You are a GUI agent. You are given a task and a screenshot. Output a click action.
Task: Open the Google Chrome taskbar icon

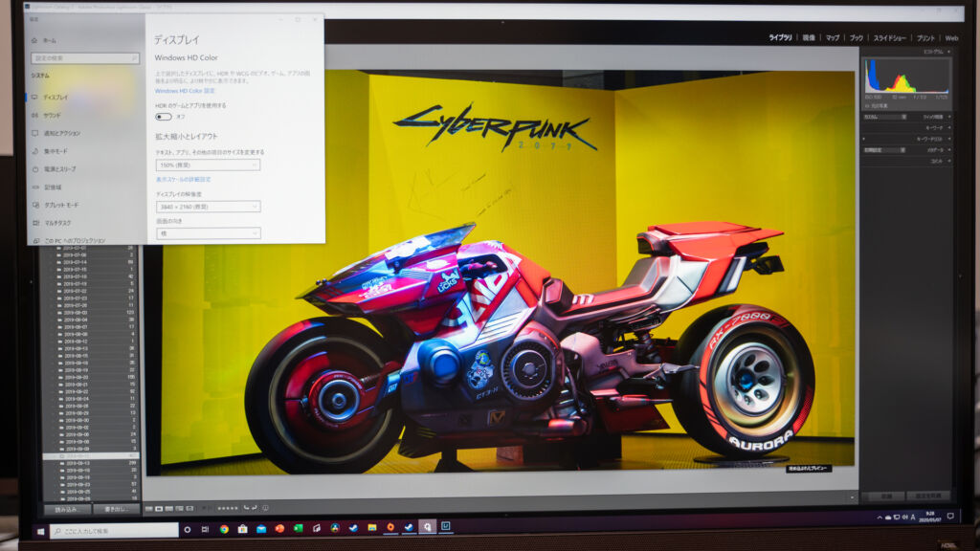224,529
